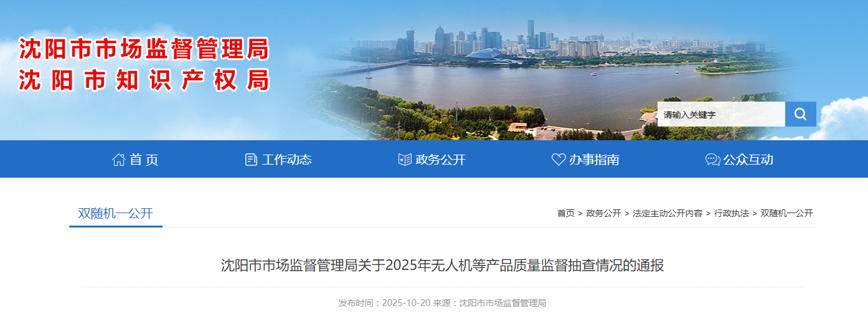
Task: Click the magnifier search icon button
Action: click(800, 114)
